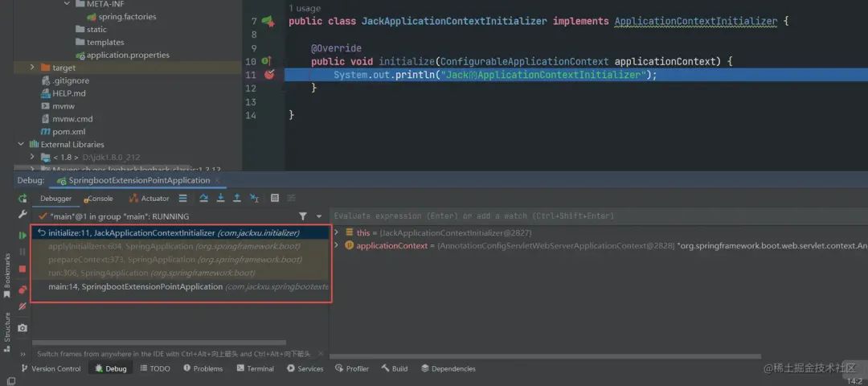Toggle the frames filter funnel icon
Screen dimensions: 868x386
click(303, 216)
